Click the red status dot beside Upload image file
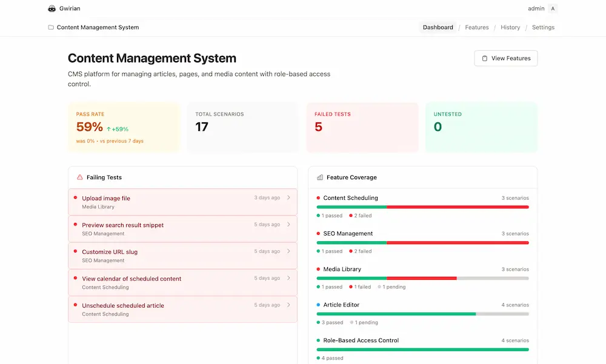 point(75,198)
